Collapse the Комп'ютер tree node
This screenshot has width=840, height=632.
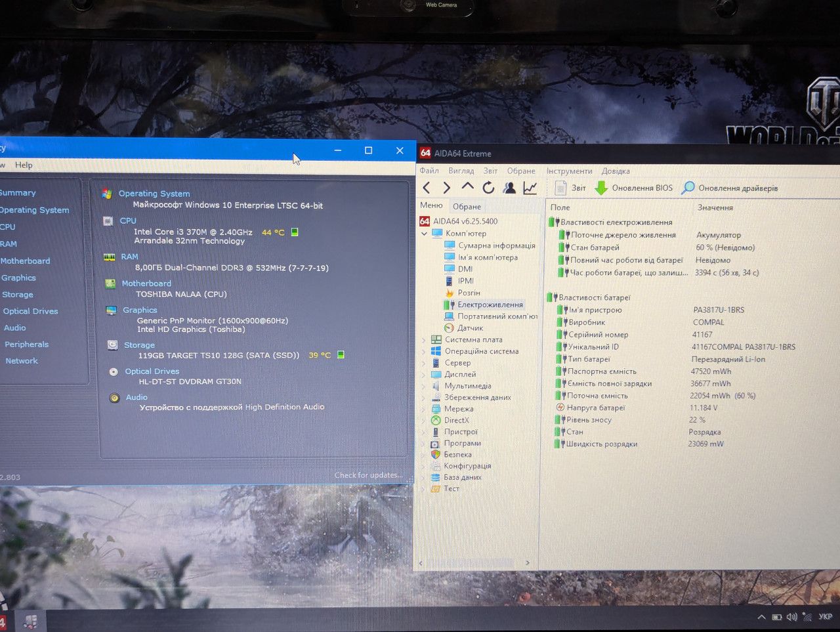pos(424,234)
